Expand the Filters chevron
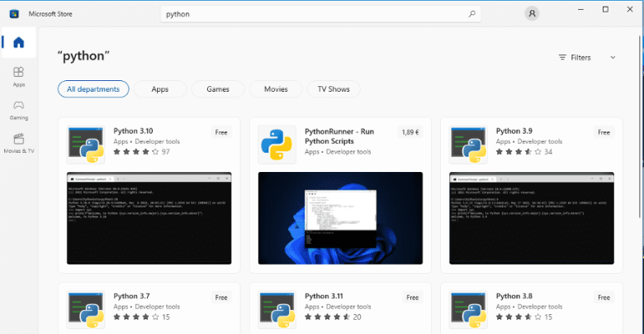 tap(613, 58)
